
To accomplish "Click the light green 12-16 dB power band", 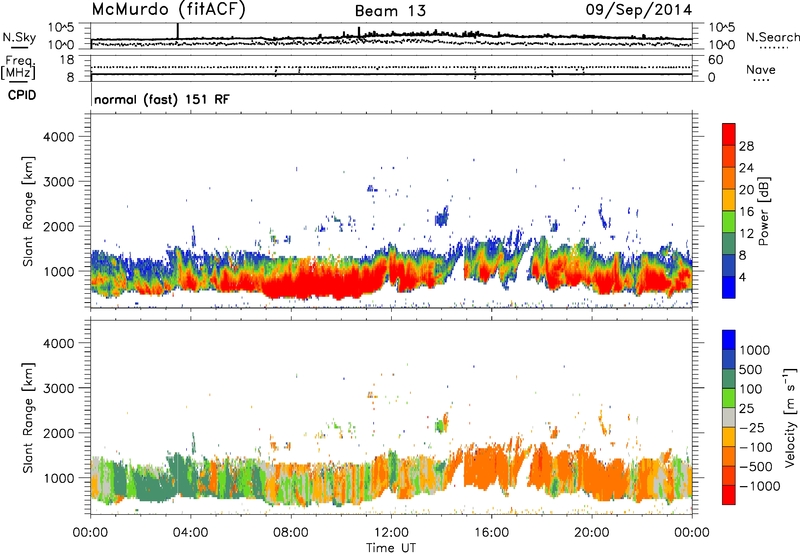I will 729,222.
